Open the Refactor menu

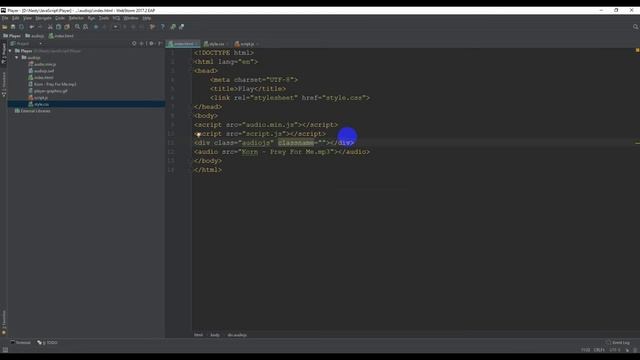76,18
